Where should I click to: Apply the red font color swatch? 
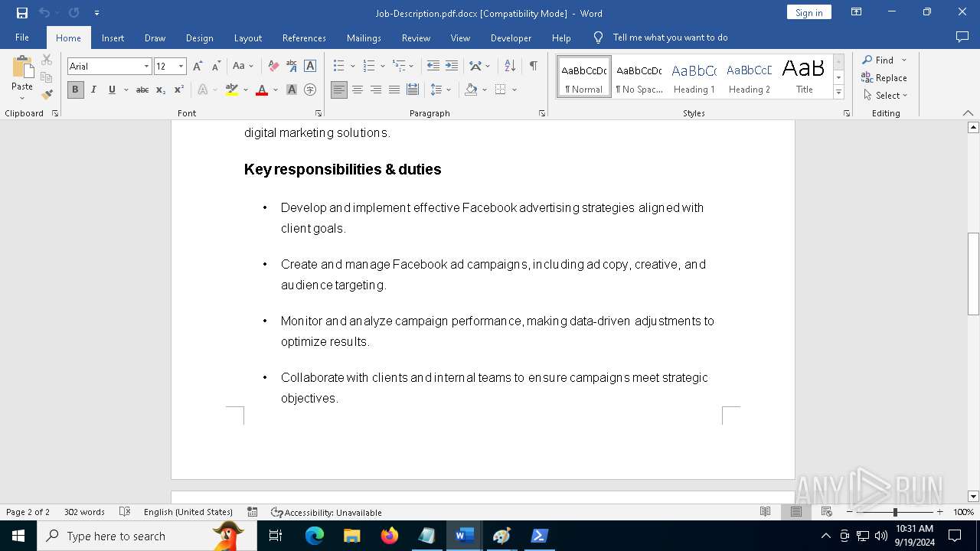click(261, 90)
